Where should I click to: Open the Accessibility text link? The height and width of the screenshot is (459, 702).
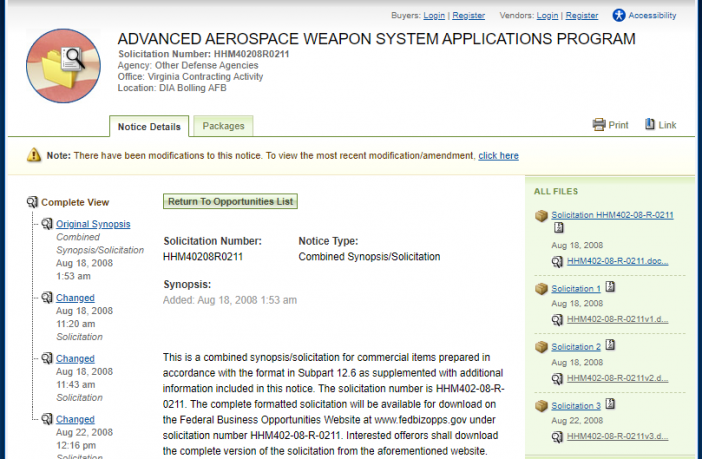click(652, 15)
